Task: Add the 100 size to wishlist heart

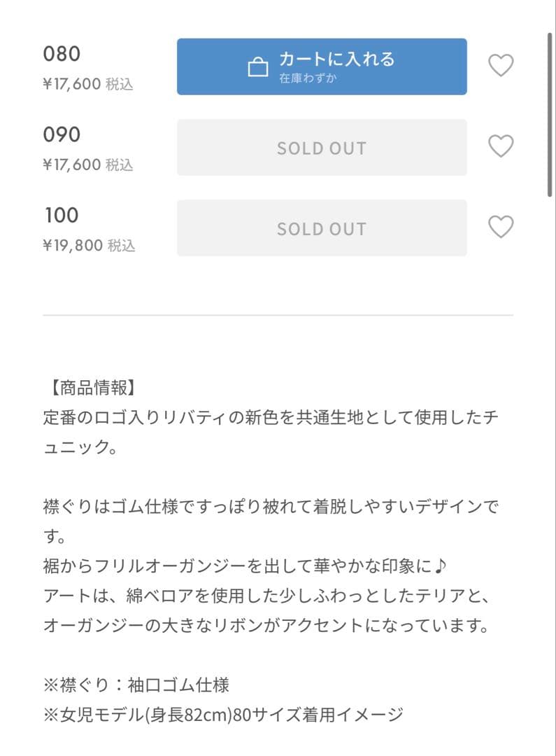Action: coord(500,227)
